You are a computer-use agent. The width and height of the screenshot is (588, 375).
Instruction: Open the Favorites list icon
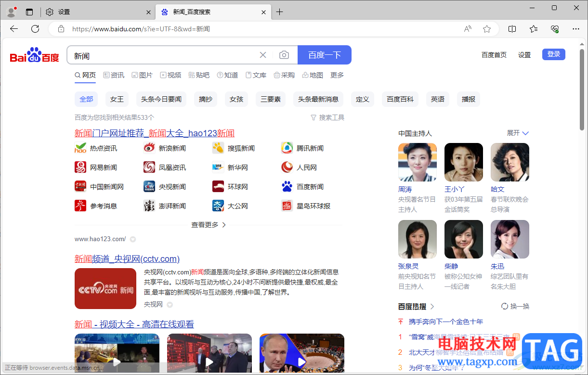tap(534, 29)
